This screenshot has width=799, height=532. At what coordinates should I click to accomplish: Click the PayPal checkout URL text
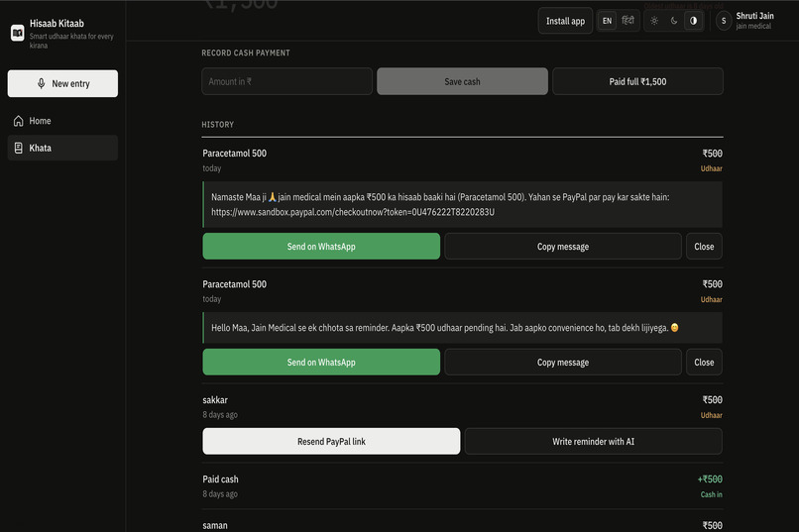(x=353, y=212)
